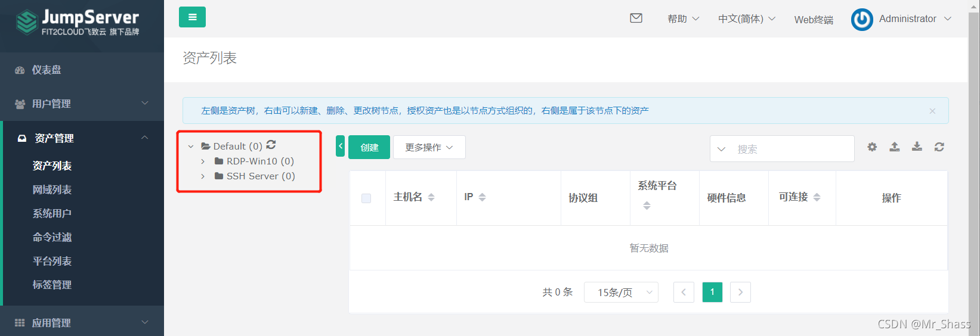Toggle the hamburger sidebar menu button
Viewport: 980px width, 336px height.
coord(192,17)
